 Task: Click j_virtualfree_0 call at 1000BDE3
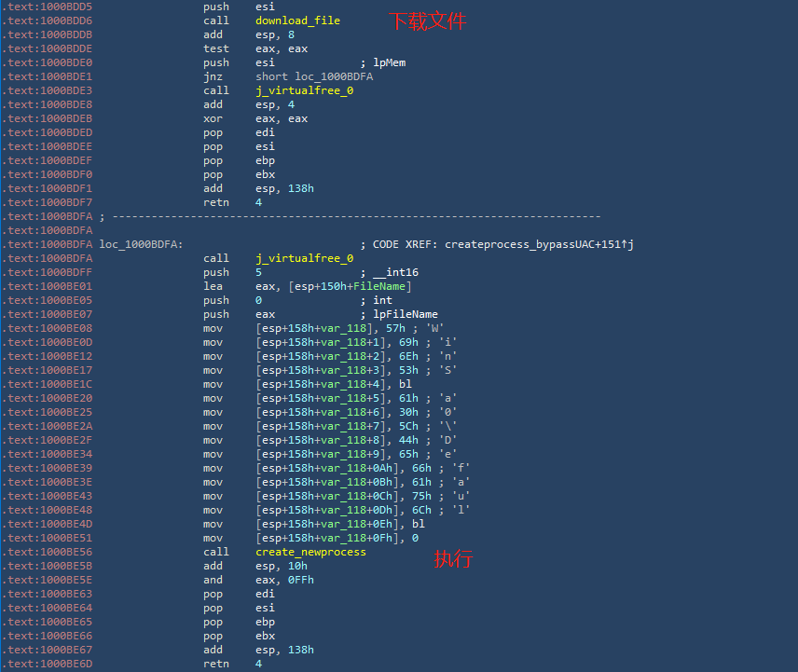(304, 90)
